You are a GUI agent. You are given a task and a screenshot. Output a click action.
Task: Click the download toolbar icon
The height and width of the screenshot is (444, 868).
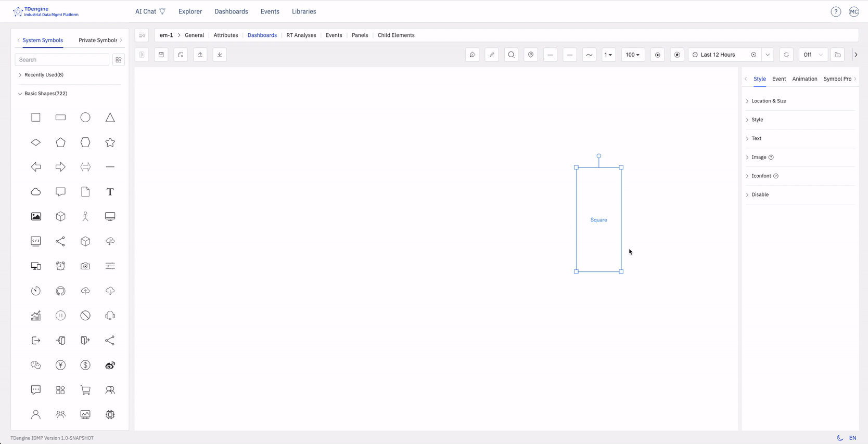(220, 55)
